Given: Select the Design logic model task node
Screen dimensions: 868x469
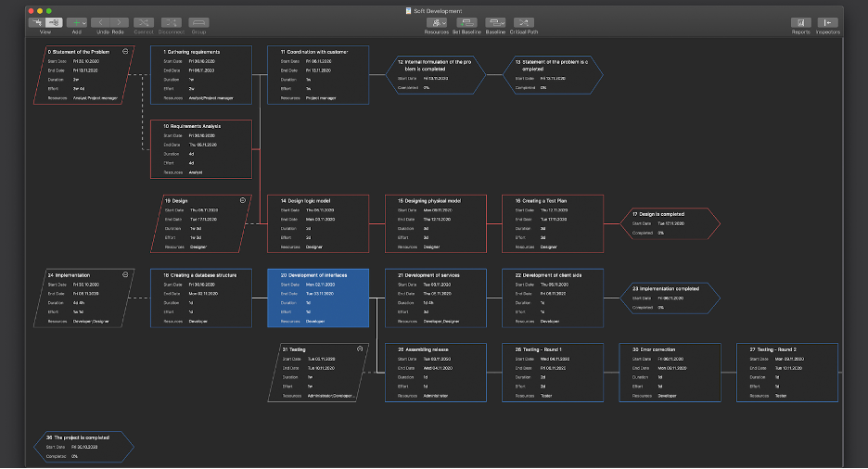Looking at the screenshot, I should click(318, 223).
